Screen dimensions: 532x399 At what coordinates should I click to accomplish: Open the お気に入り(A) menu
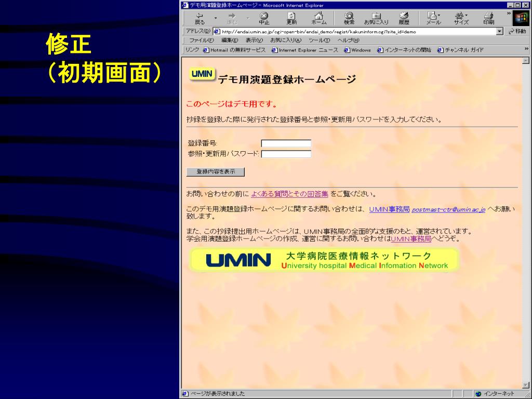pyautogui.click(x=286, y=41)
